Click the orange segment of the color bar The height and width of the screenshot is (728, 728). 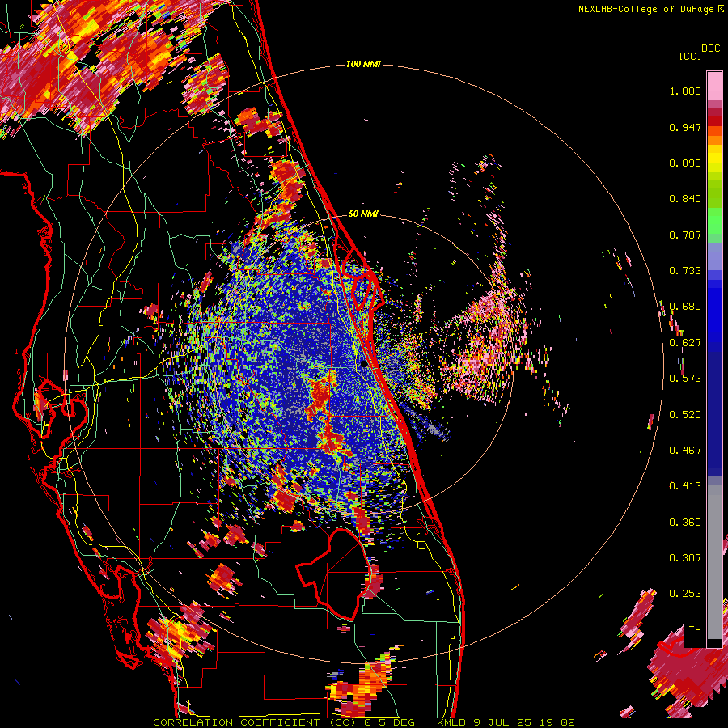point(714,136)
